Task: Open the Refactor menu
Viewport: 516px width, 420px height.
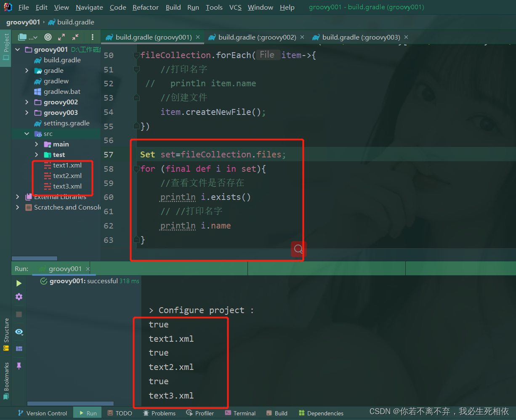Action: coord(145,7)
